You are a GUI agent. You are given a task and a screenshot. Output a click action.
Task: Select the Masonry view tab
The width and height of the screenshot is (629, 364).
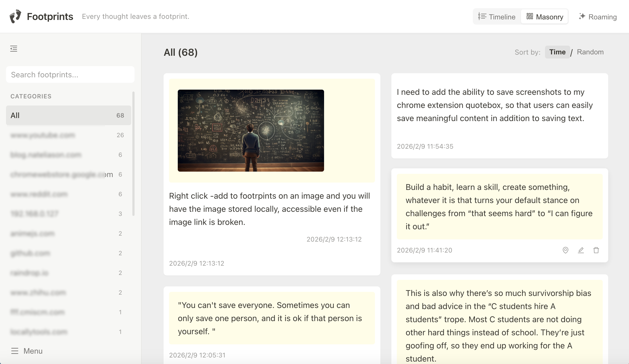[544, 17]
